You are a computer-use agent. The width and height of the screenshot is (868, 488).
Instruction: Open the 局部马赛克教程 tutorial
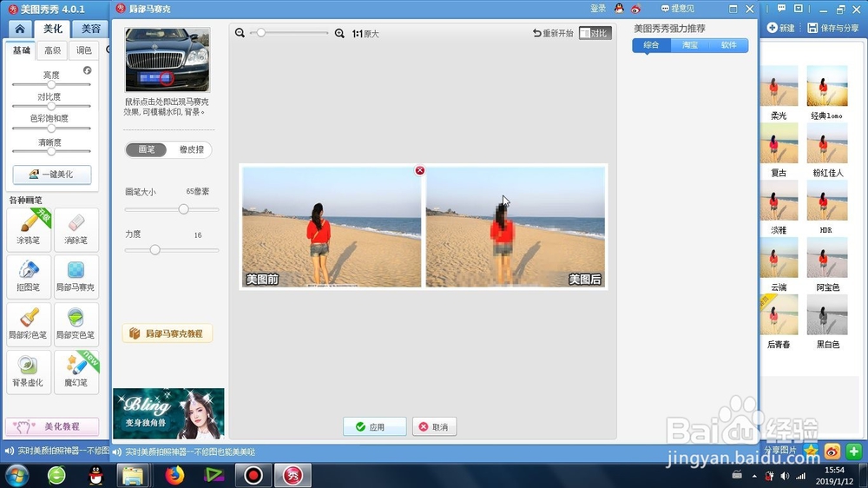coord(168,333)
